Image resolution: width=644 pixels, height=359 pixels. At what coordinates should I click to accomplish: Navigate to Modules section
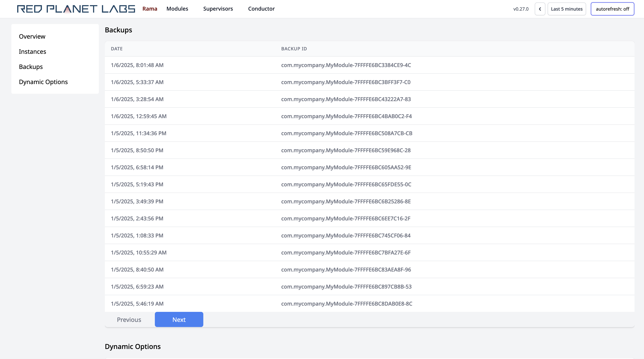(177, 8)
